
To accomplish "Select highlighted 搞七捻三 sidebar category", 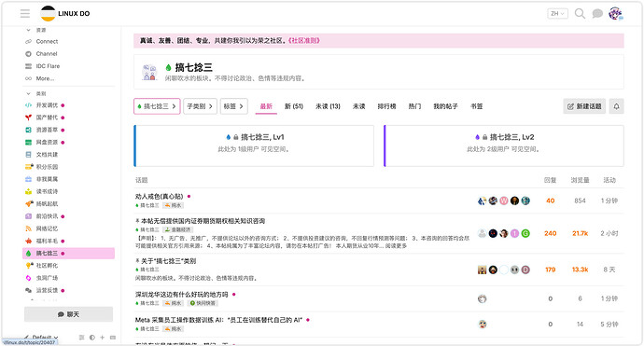I will pyautogui.click(x=68, y=254).
